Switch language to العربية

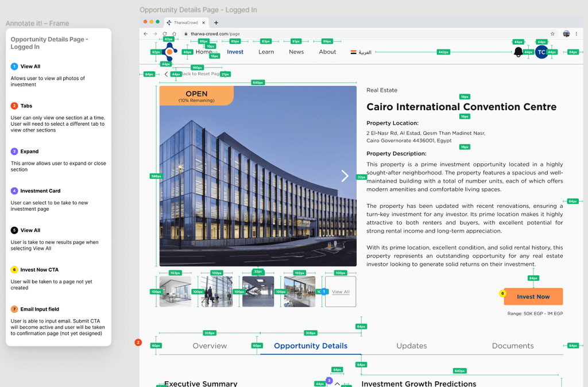click(x=361, y=52)
